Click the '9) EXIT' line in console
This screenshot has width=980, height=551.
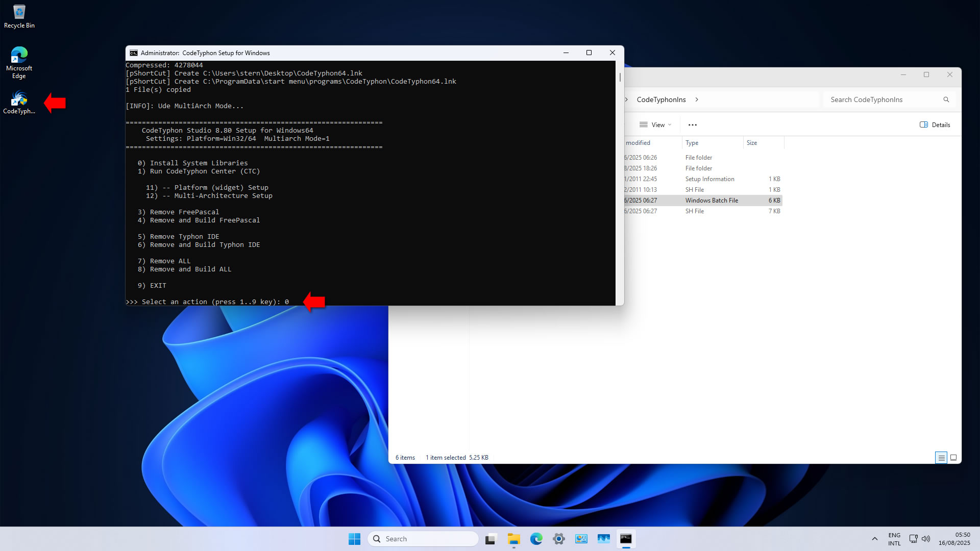(x=152, y=286)
